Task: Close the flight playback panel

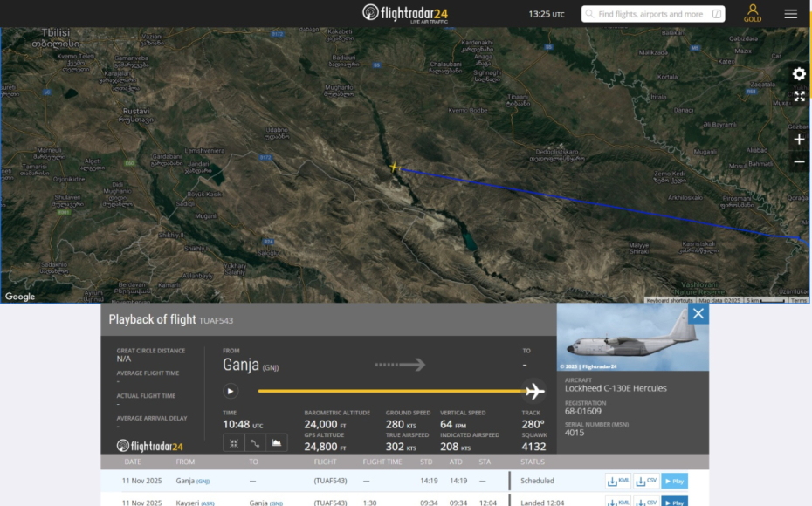Action: tap(698, 314)
